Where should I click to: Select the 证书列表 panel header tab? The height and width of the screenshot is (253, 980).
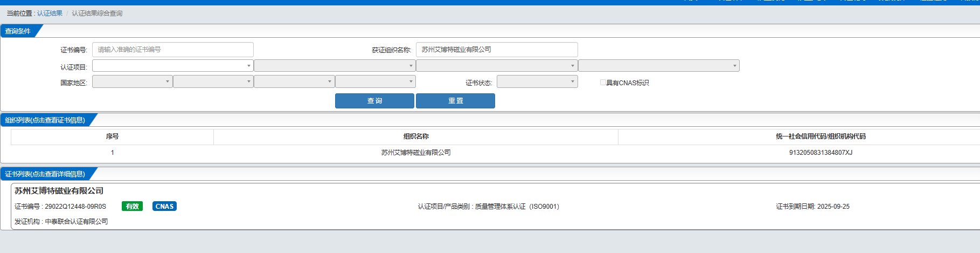pyautogui.click(x=45, y=174)
